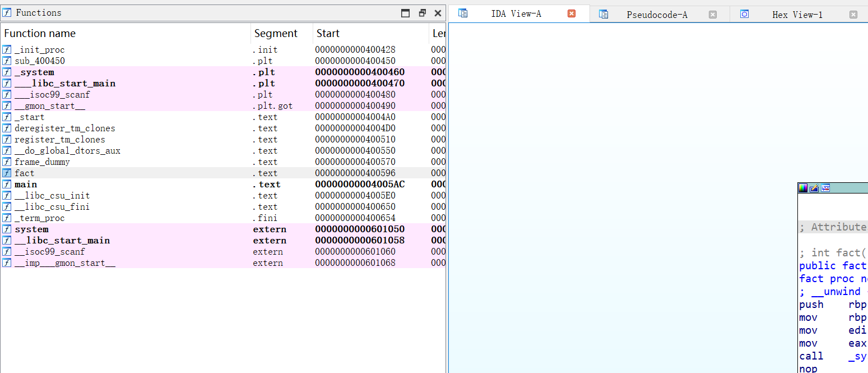Image resolution: width=868 pixels, height=373 pixels.
Task: Close the Functions panel
Action: point(438,13)
